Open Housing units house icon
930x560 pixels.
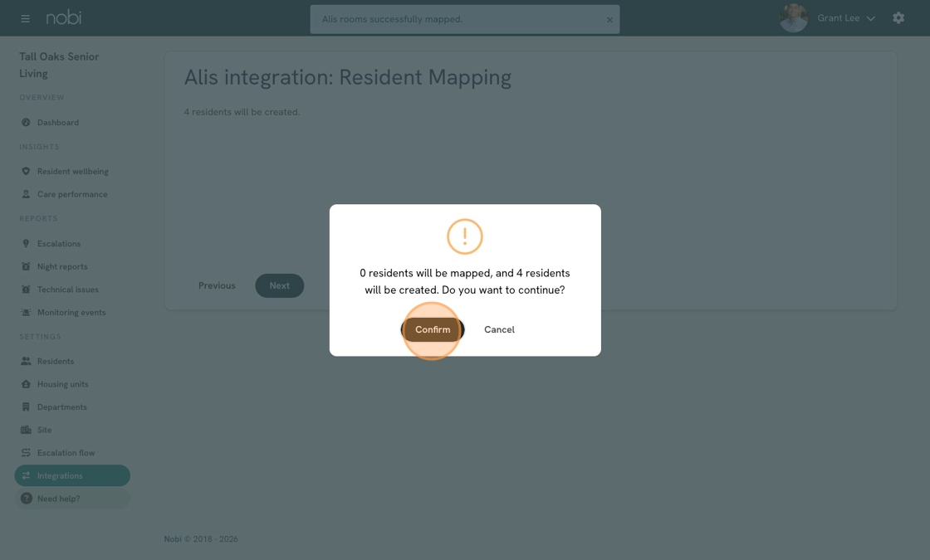pos(26,384)
